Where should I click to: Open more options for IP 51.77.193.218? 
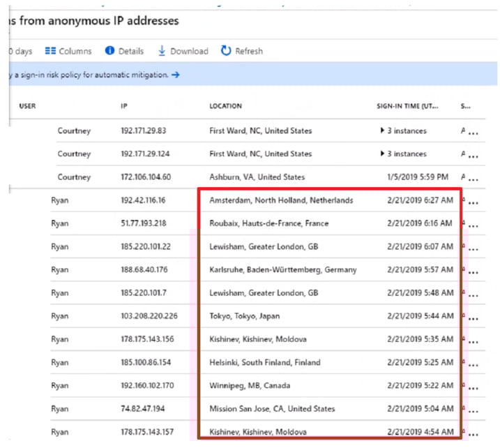[474, 226]
